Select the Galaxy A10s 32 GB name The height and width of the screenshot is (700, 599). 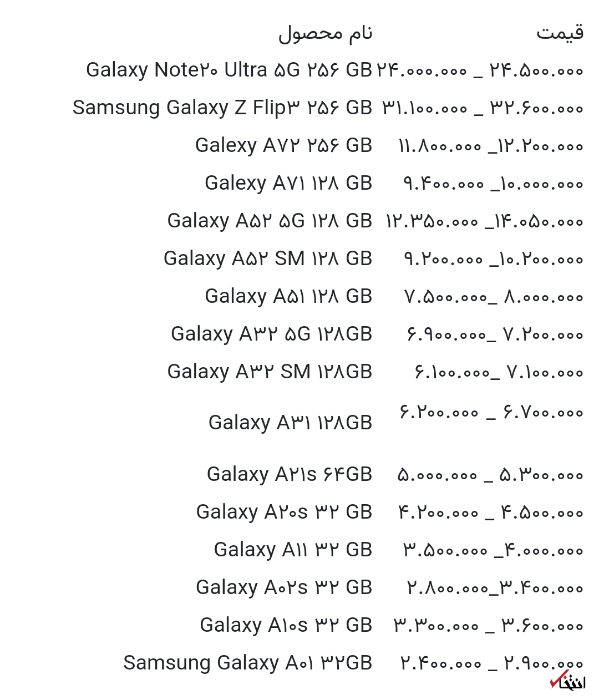tap(286, 625)
